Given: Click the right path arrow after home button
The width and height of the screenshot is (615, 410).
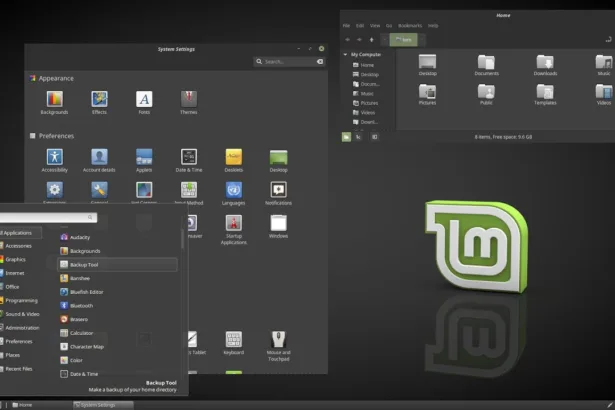Looking at the screenshot, I should 422,40.
